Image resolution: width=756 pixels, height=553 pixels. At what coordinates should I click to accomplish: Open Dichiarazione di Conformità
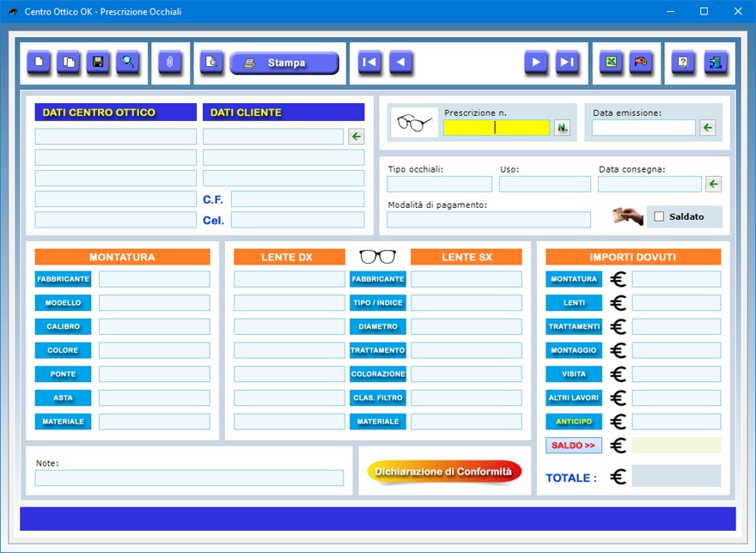coord(444,471)
